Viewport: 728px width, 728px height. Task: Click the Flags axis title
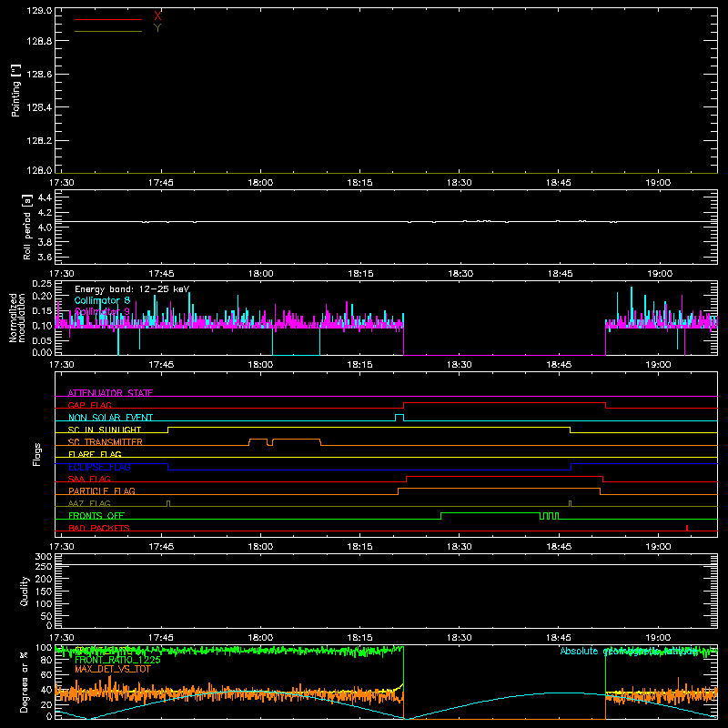coord(36,454)
